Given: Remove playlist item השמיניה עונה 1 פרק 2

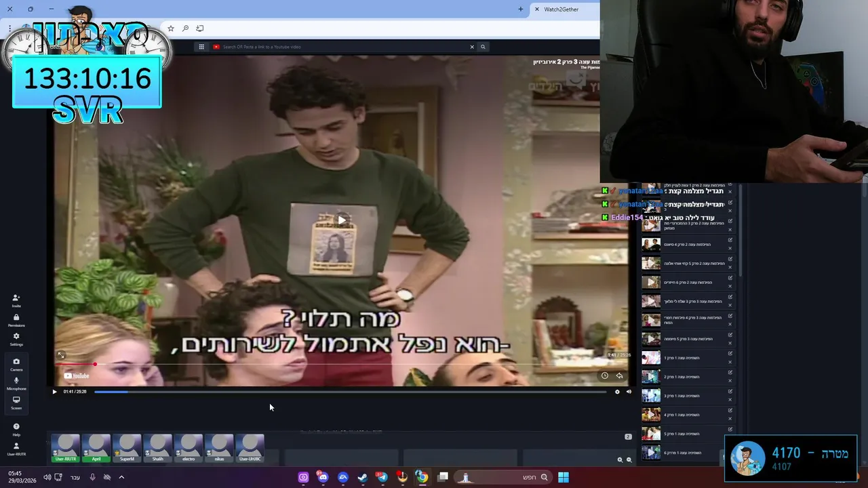Looking at the screenshot, I should (x=730, y=381).
